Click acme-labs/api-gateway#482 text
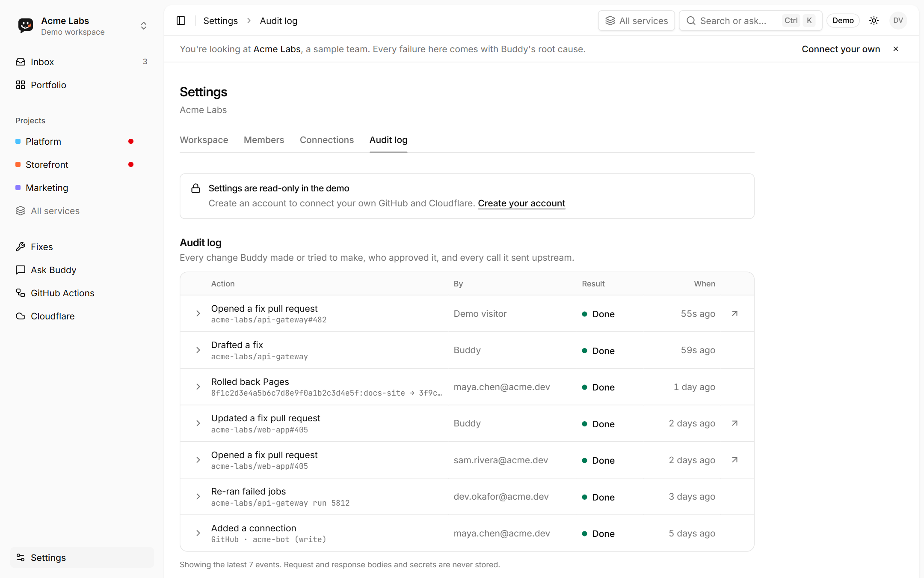 [269, 320]
